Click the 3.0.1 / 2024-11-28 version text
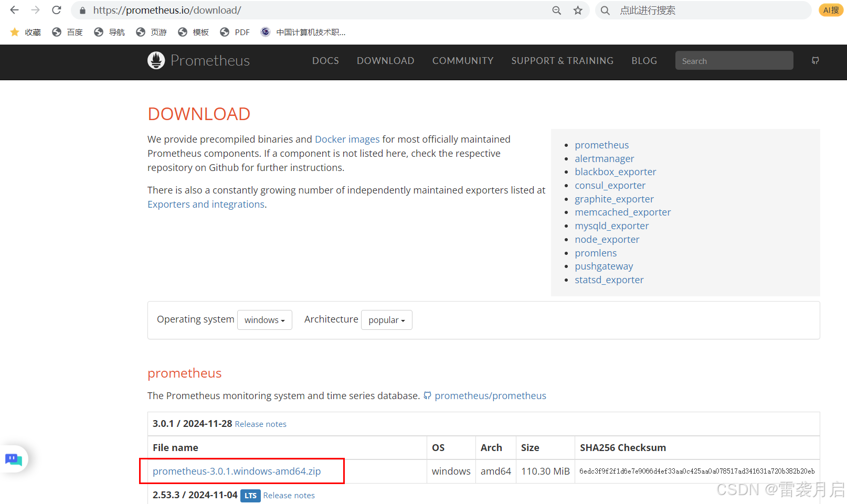This screenshot has width=847, height=504. pos(192,423)
